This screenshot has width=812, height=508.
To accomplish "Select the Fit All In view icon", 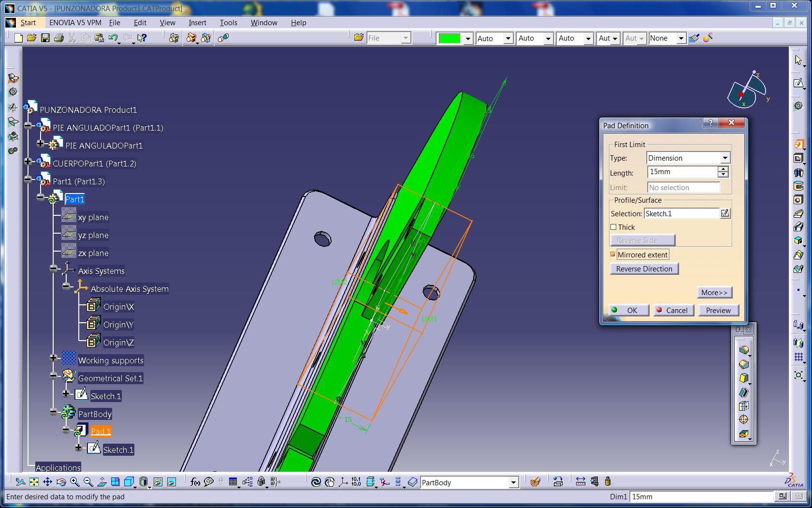I will coord(34,482).
